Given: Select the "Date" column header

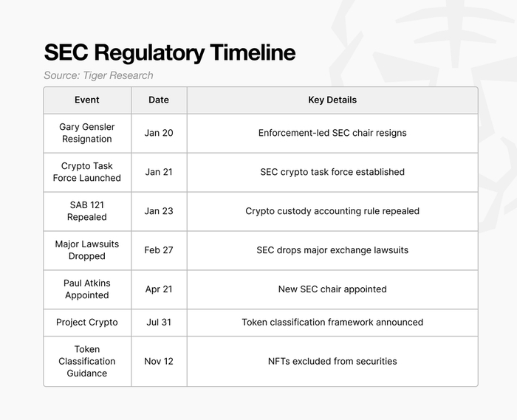Looking at the screenshot, I should [x=159, y=100].
